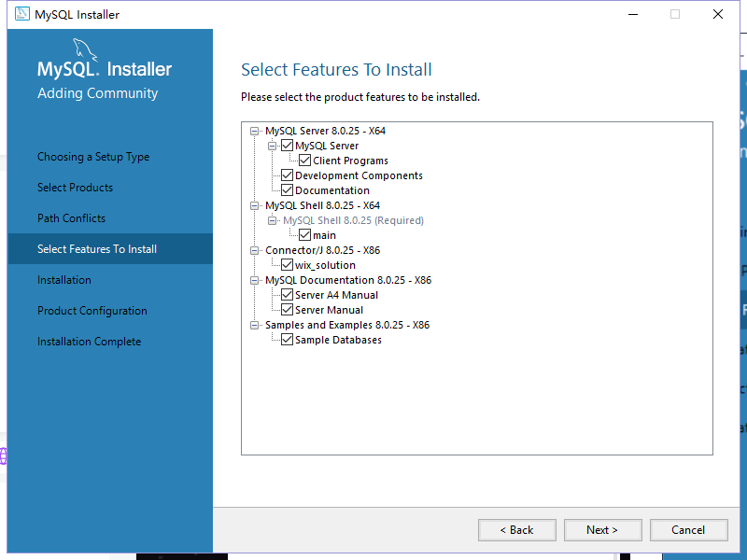Select the 'Samples and Examples 8.0.25 - X86' label
Screen dimensions: 747x560
tap(347, 325)
